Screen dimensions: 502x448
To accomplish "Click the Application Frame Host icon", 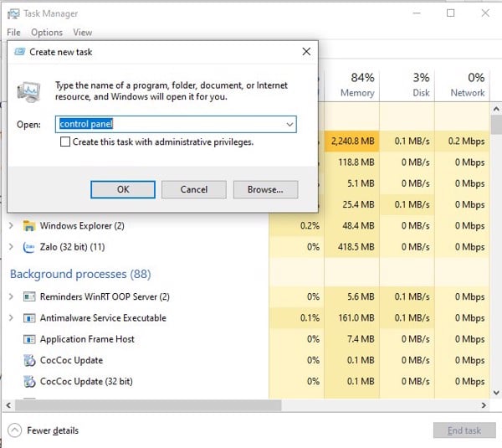I will tap(29, 339).
